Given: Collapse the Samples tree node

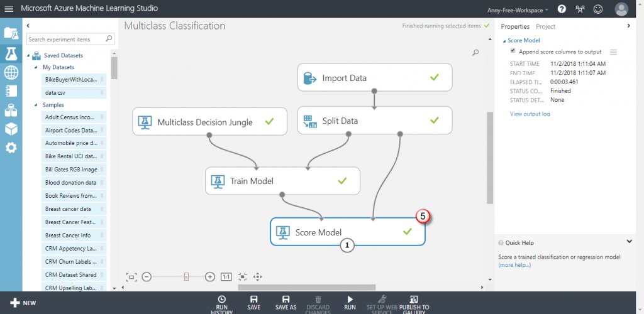Looking at the screenshot, I should [36, 105].
